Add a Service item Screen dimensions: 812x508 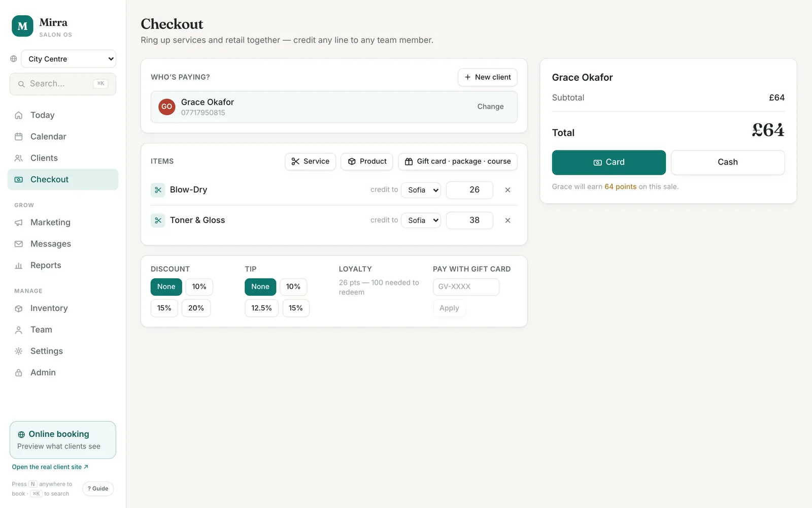[x=310, y=162]
